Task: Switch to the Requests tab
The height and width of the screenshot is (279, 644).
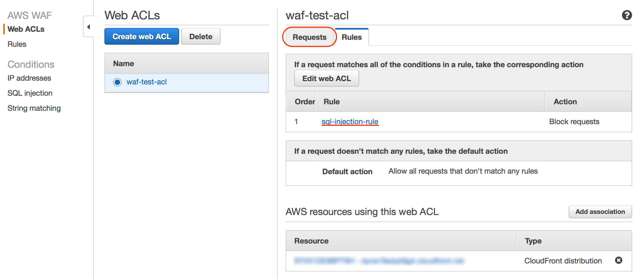Action: click(x=309, y=37)
